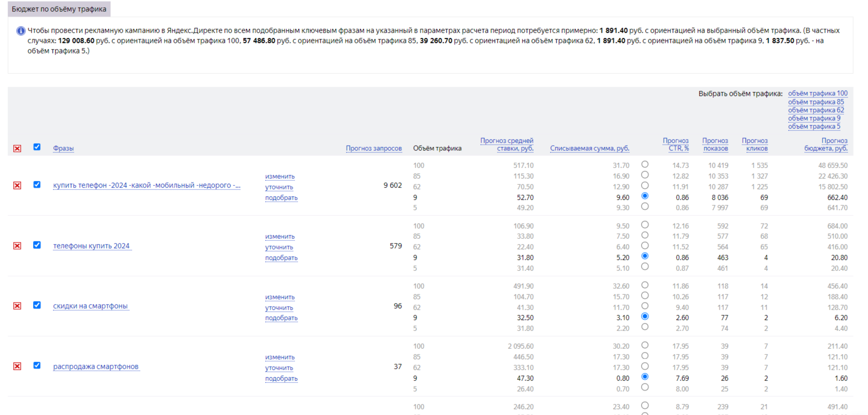Screen dimensions: 868x415
Task: Sort by 'Прогноз бюджета, руб.' column header
Action: [826, 145]
